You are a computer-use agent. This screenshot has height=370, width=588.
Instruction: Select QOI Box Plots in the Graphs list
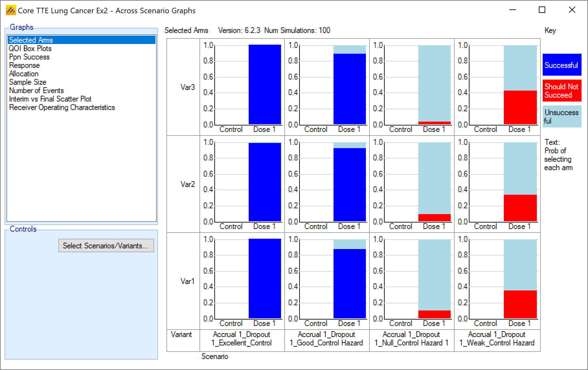point(30,49)
